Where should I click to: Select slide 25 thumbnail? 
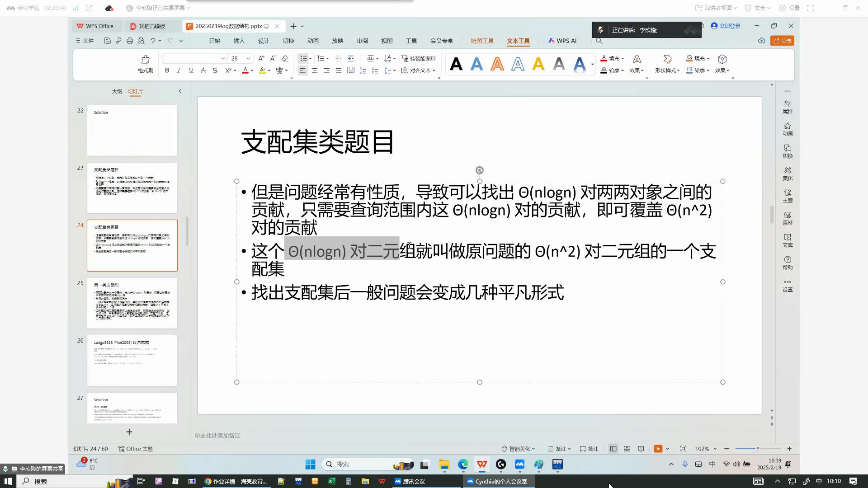click(x=132, y=303)
